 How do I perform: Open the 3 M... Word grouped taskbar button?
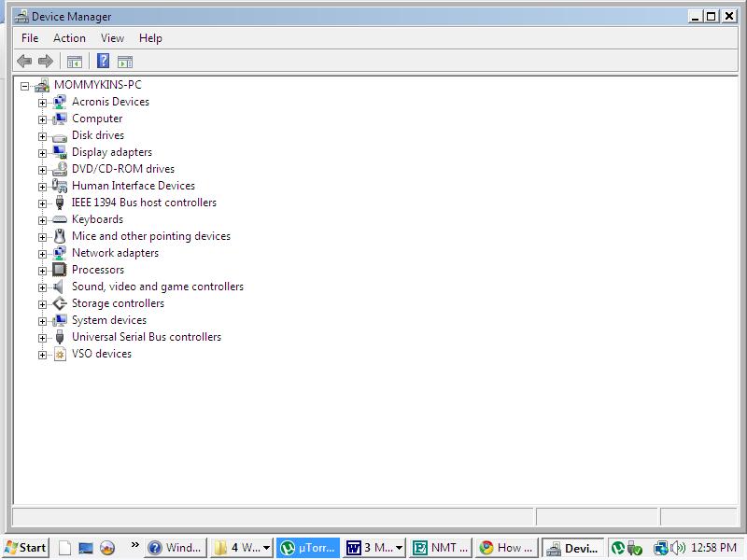point(374,548)
